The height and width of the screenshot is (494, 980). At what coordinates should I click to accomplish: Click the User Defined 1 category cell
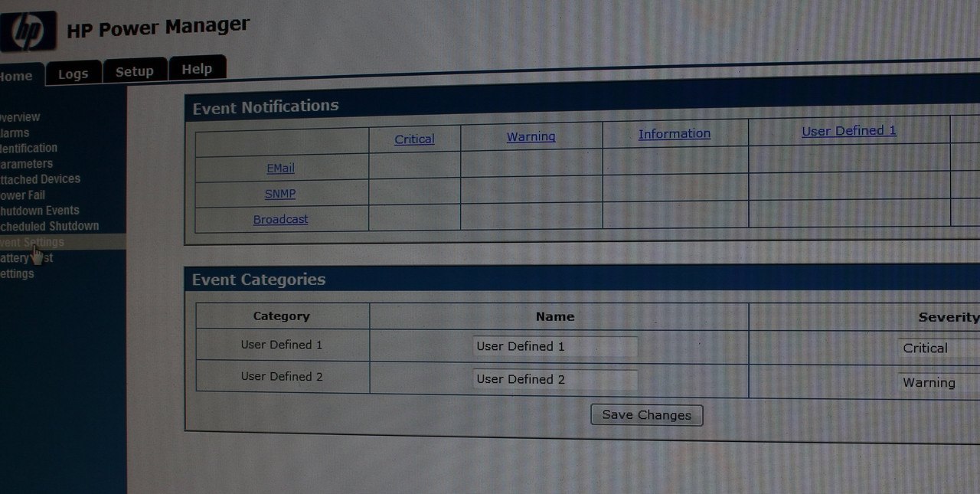pos(282,345)
